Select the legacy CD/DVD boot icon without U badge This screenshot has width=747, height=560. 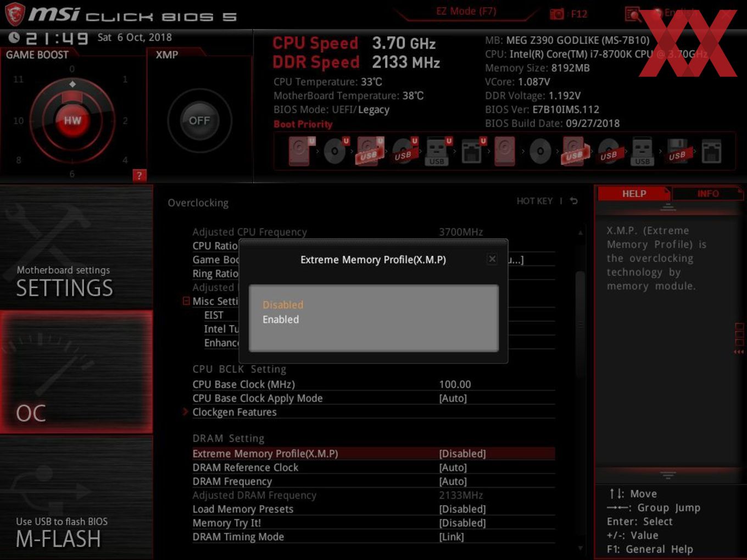(x=540, y=151)
